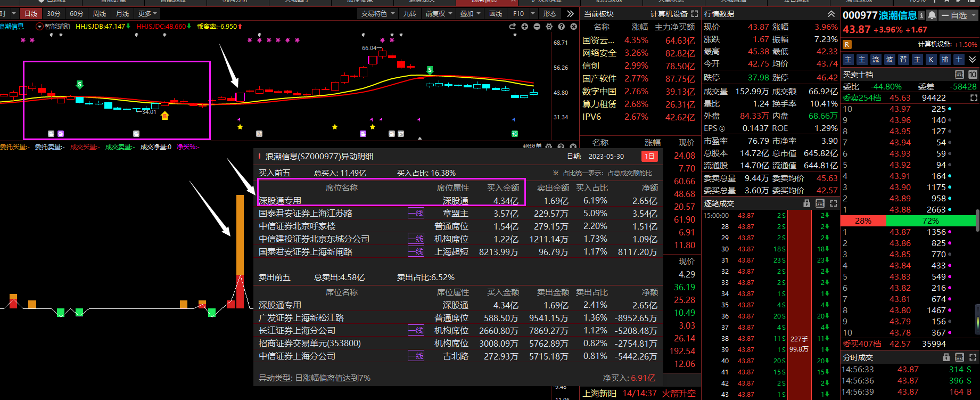Expand the arrow next to F10
This screenshot has height=400, width=980.
533,13
